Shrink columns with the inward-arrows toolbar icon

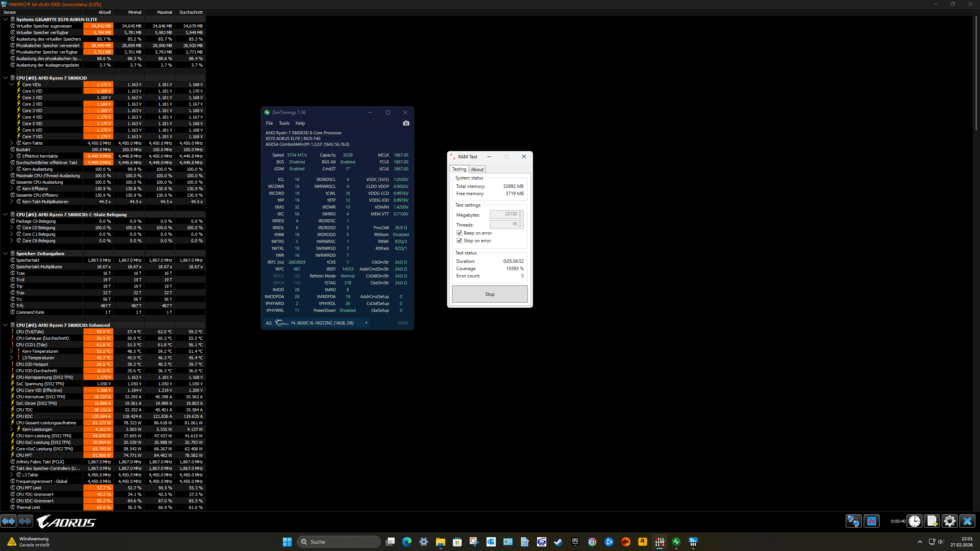(25, 521)
